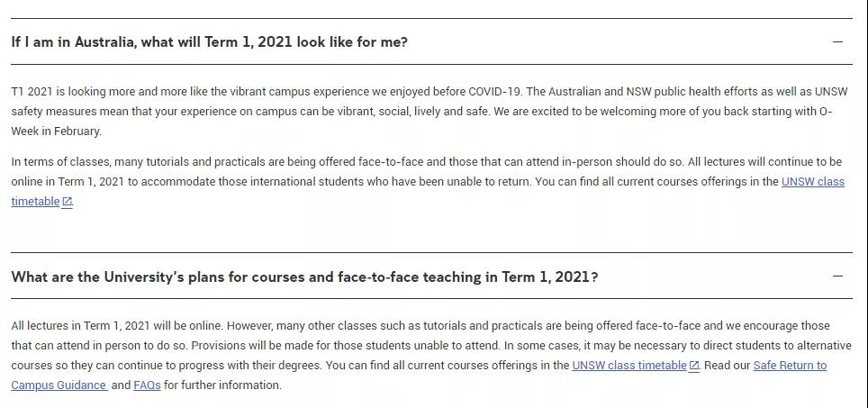This screenshot has height=408, width=868.
Task: Collapse the Australia Term 1 section via minus icon
Action: pyautogui.click(x=837, y=41)
